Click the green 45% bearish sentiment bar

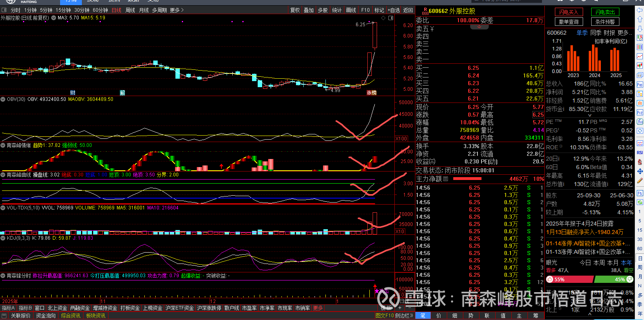pos(614,279)
